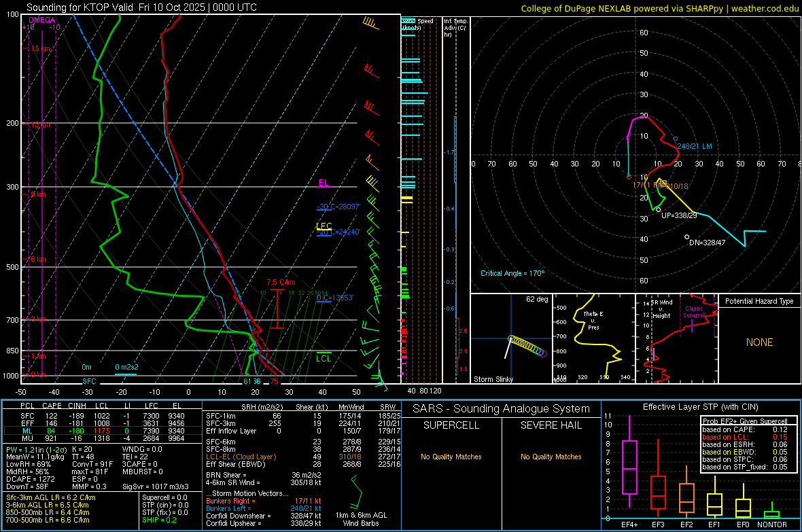Select the magenta EL marker label
Viewport: 802px width, 532px height.
coord(324,183)
